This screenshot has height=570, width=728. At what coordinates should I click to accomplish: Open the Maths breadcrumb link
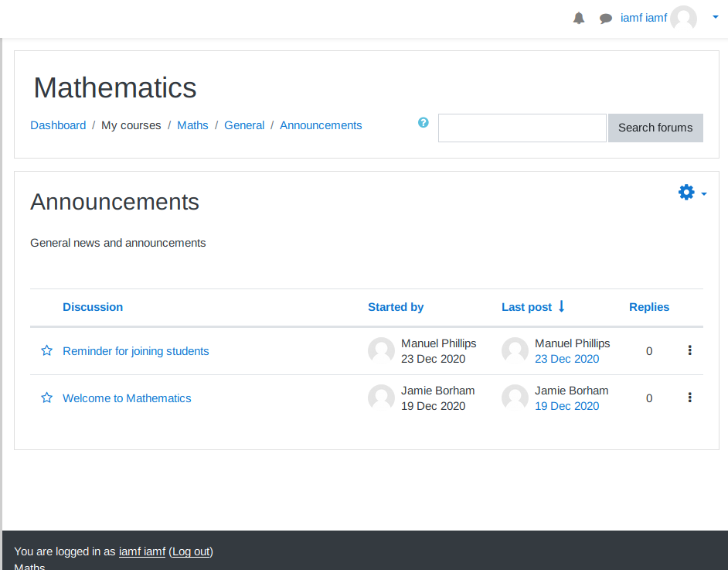coord(192,125)
